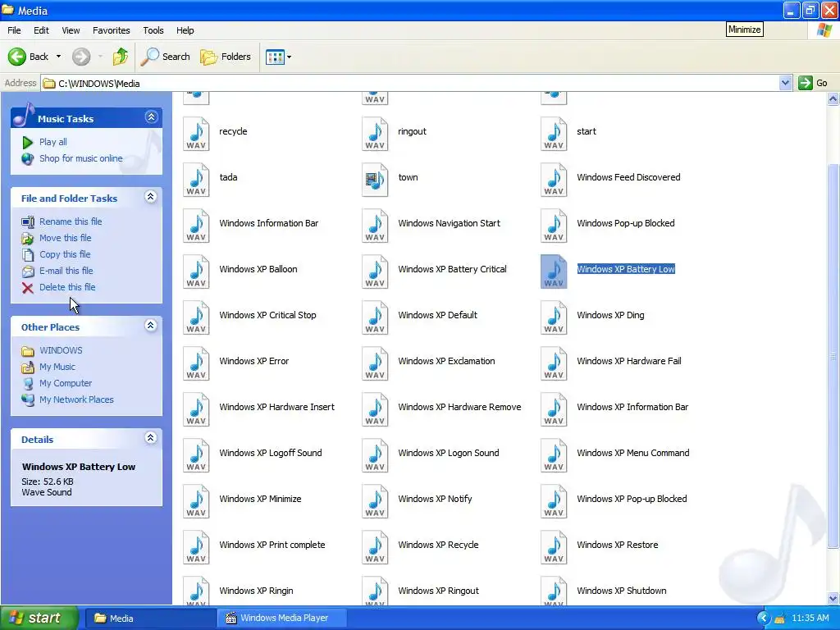This screenshot has height=630, width=840.
Task: Select the town media file icon
Action: pyautogui.click(x=375, y=180)
